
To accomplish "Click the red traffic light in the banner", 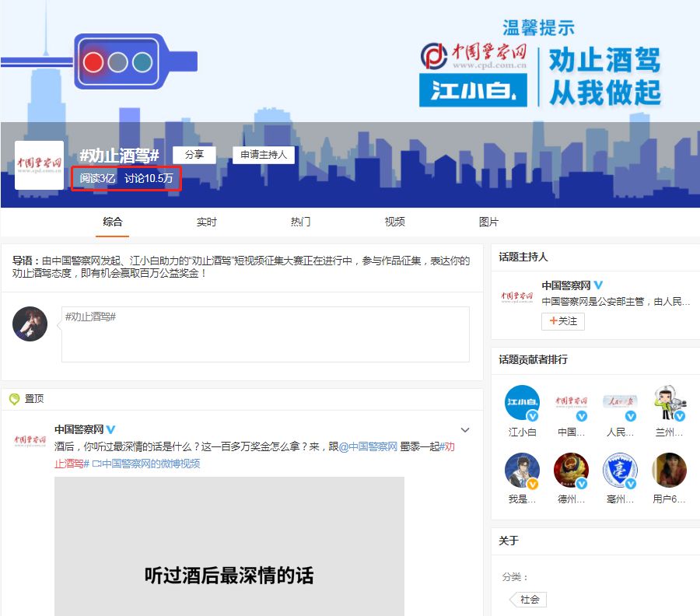I will coord(93,62).
